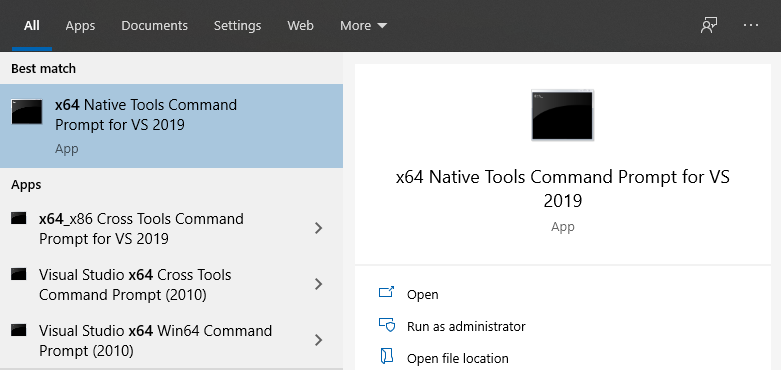Click the x64_x86 Cross Tools console icon

(x=19, y=218)
